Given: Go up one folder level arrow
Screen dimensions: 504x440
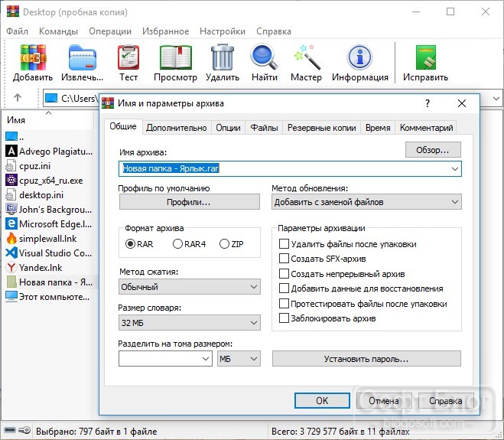Looking at the screenshot, I should pyautogui.click(x=18, y=97).
